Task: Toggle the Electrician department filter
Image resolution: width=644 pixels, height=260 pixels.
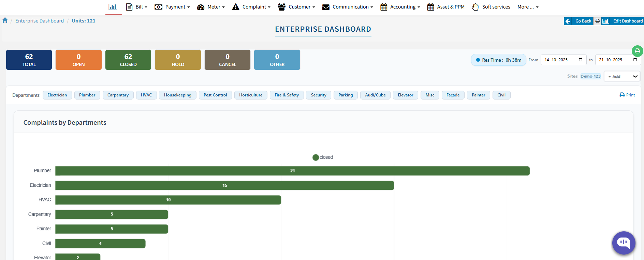Action: click(57, 95)
